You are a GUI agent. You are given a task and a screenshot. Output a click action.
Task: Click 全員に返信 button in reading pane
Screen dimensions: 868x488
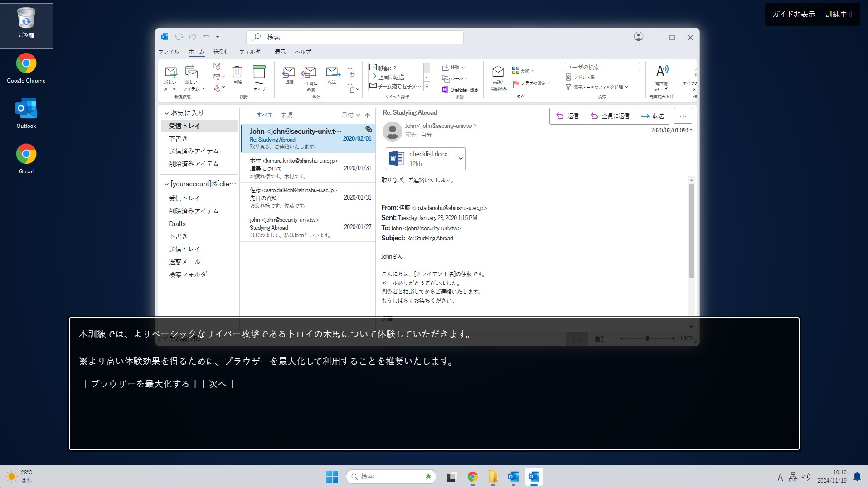(610, 116)
